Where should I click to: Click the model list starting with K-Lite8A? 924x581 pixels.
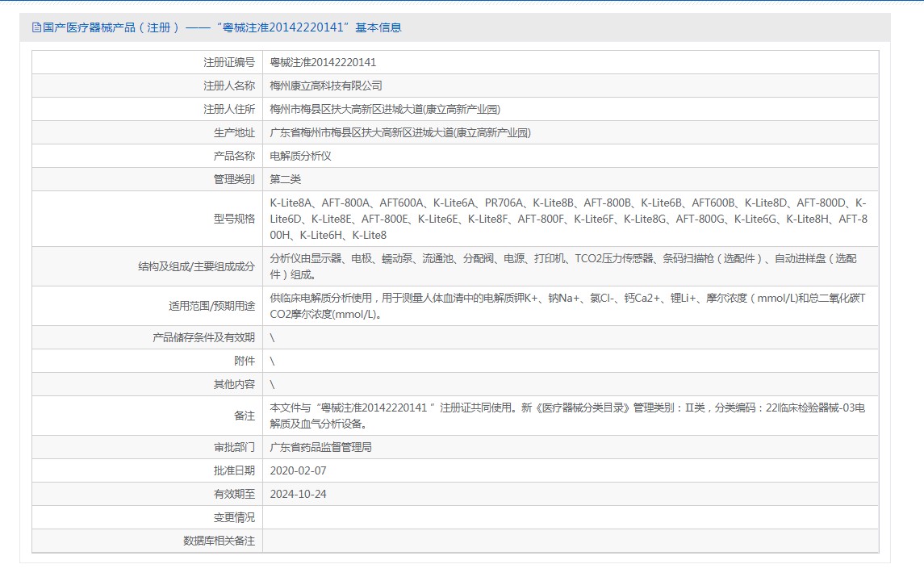tap(568, 219)
